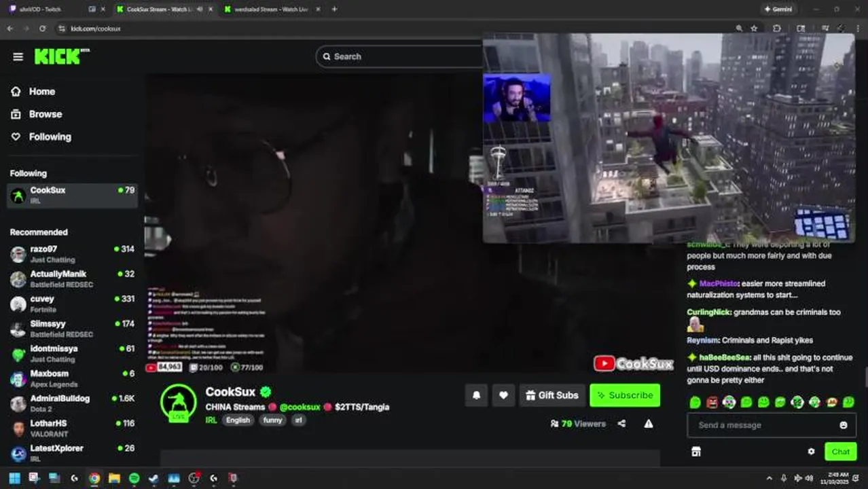Open recommended channel razo97
868x489 pixels.
click(72, 254)
